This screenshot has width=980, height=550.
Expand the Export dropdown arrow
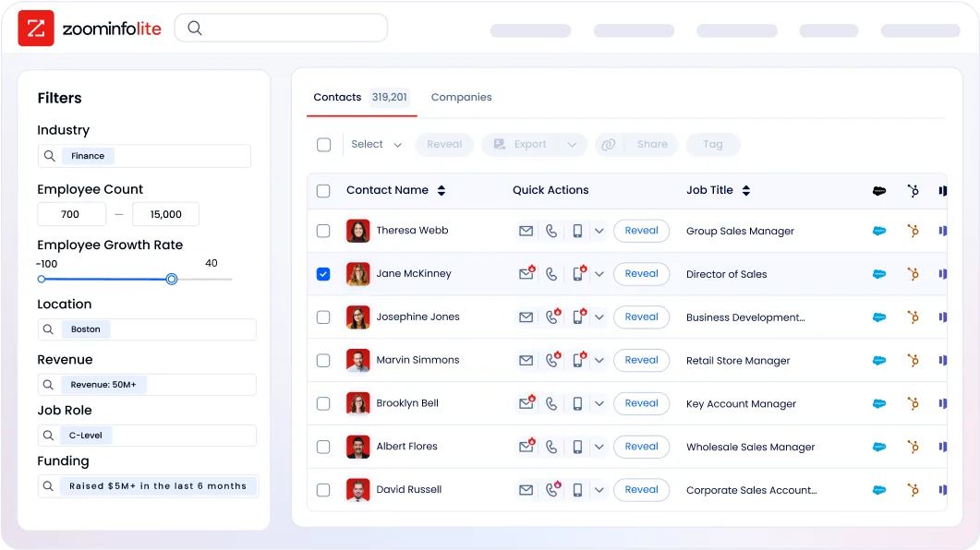(x=572, y=144)
